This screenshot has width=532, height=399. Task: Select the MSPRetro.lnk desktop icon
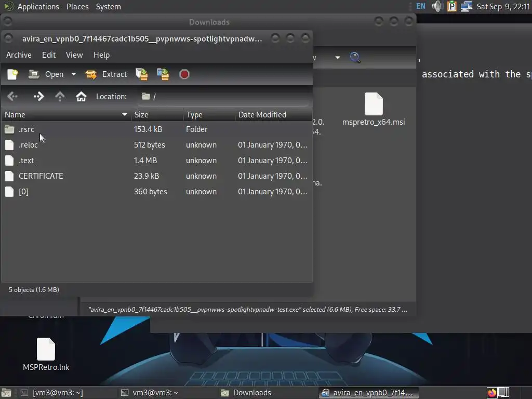[46, 354]
